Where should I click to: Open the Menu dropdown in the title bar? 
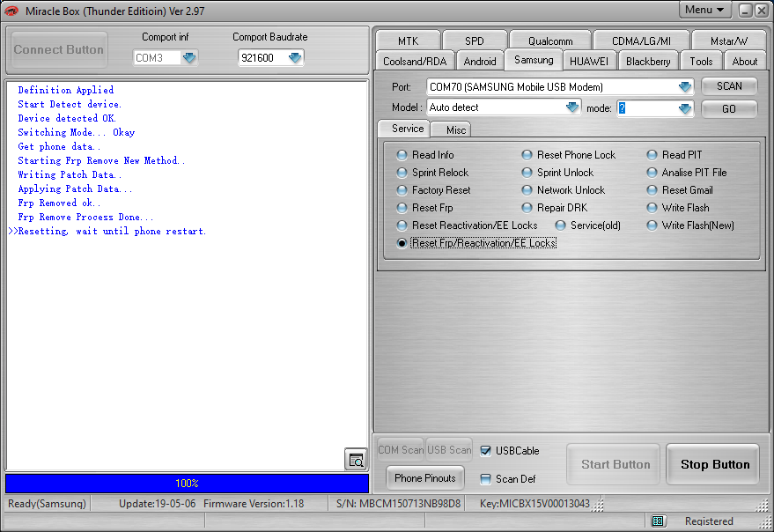point(704,10)
